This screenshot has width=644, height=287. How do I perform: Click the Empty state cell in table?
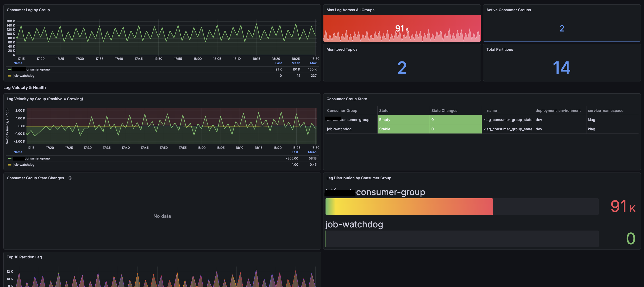[x=403, y=120]
